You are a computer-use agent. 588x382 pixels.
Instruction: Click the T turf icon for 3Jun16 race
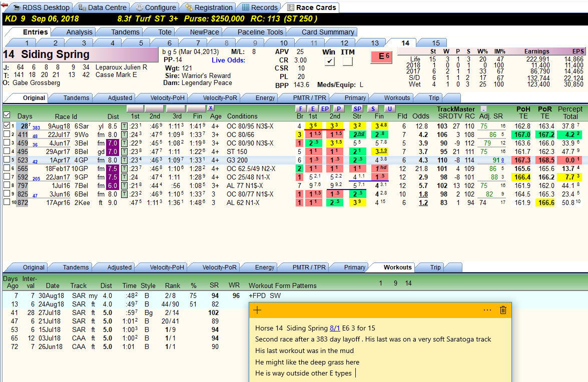(124, 194)
